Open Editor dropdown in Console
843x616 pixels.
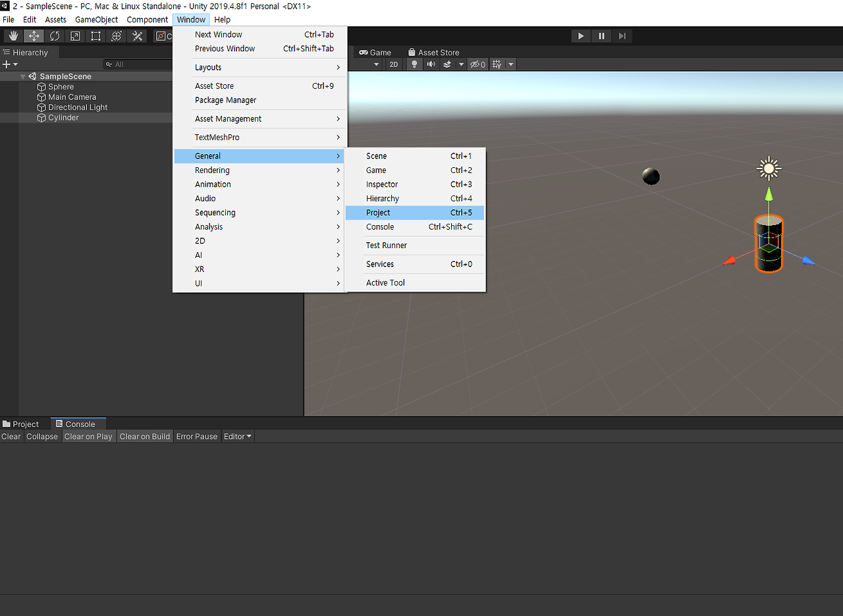[x=238, y=436]
